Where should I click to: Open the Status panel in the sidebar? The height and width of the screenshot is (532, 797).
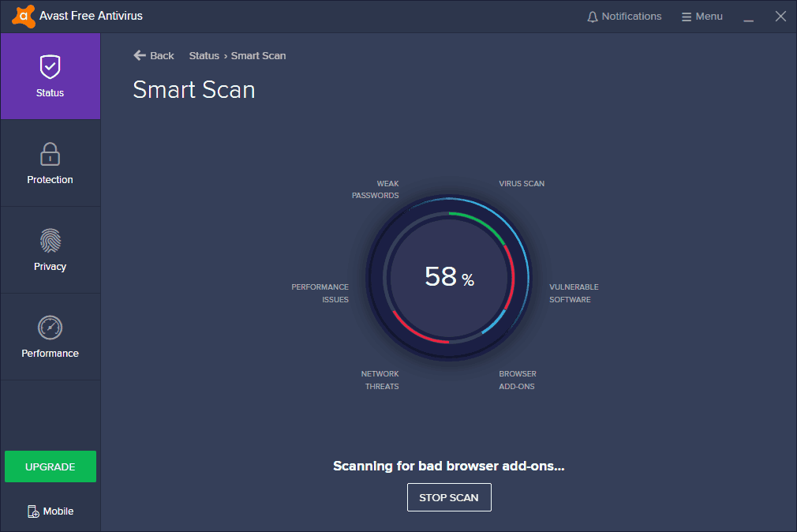50,77
